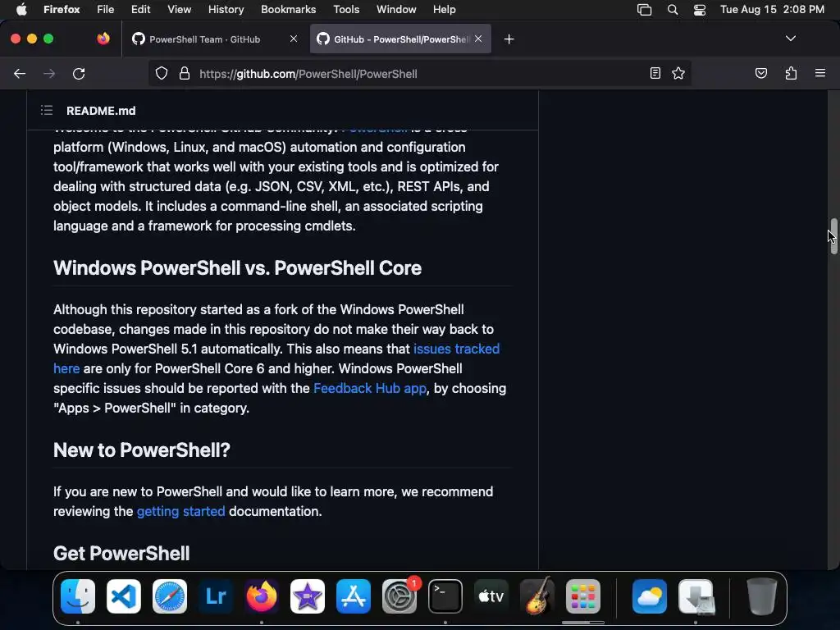Viewport: 840px width, 630px height.
Task: Open the Tools menu
Action: pyautogui.click(x=346, y=9)
